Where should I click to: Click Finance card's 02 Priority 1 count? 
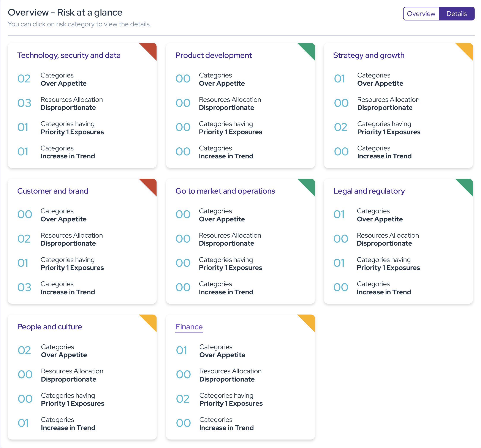[x=183, y=399]
